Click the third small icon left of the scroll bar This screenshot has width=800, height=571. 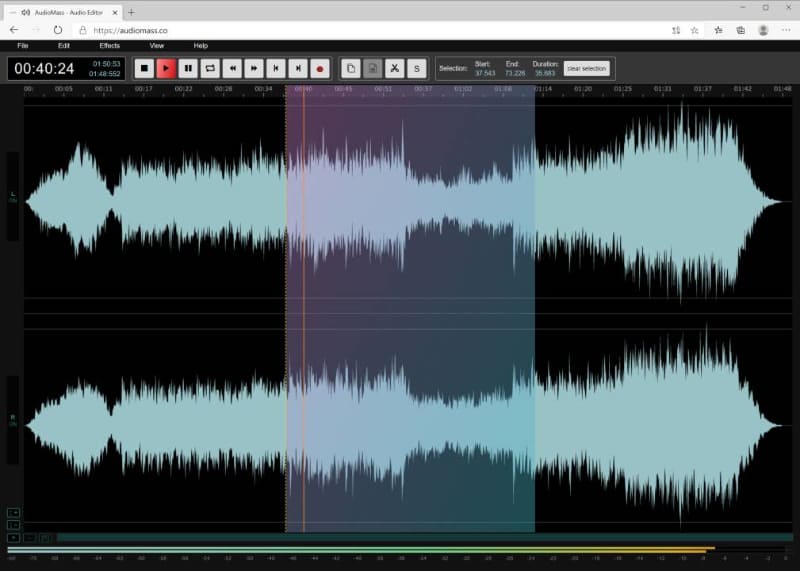tap(46, 538)
